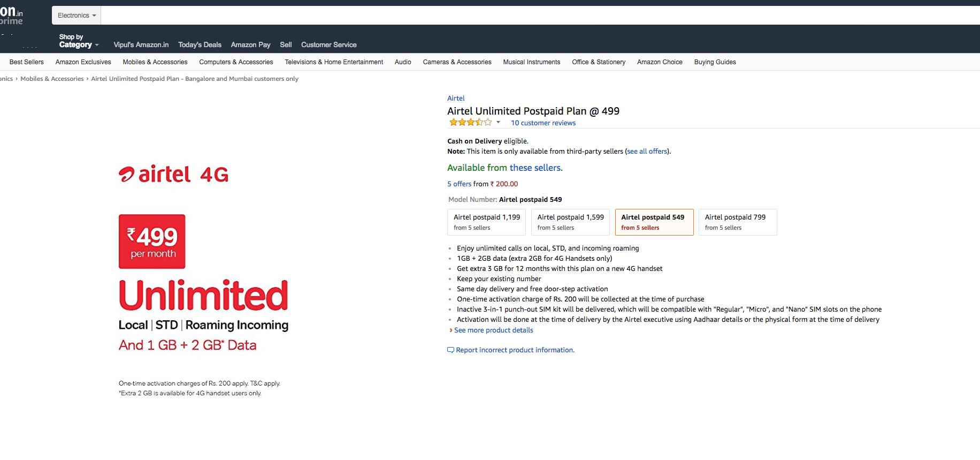Select the Airtel postpaid 799 option

(x=737, y=222)
